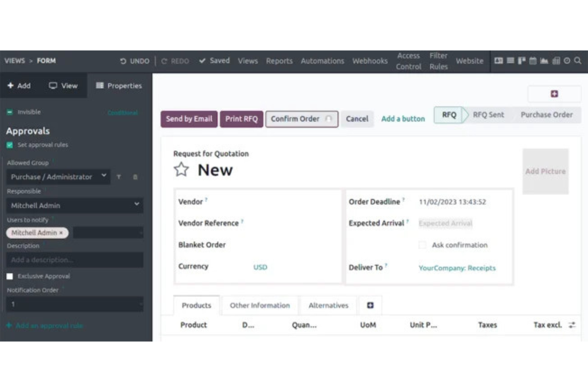This screenshot has width=588, height=392.
Task: Click the YourCompany: Receipts link
Action: pos(457,268)
